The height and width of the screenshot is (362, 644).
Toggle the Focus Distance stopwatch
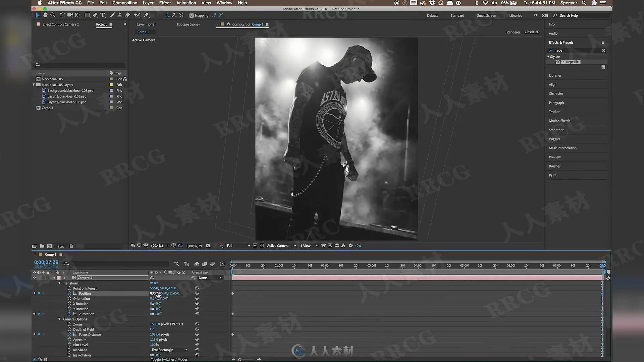(69, 335)
